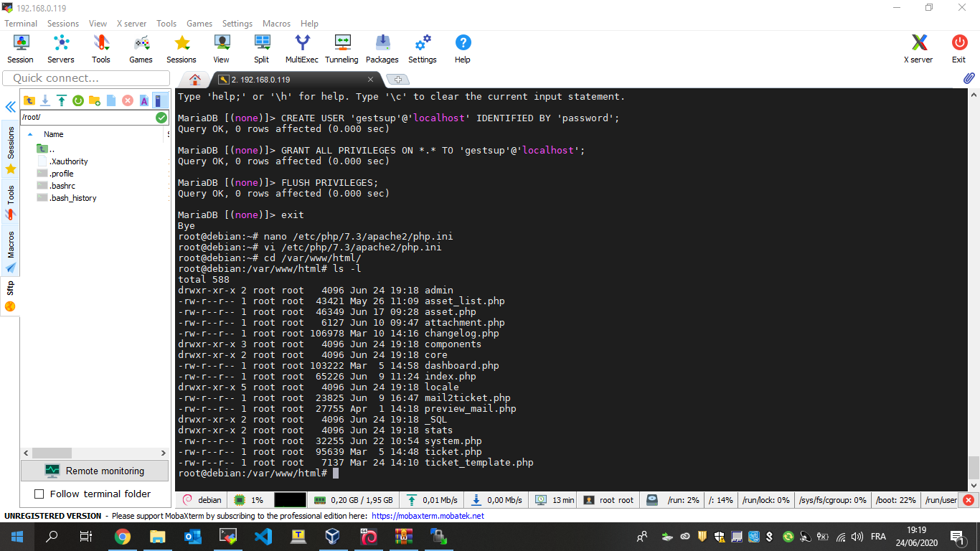Click the Exit toolbar icon
980x551 pixels.
coord(959,49)
